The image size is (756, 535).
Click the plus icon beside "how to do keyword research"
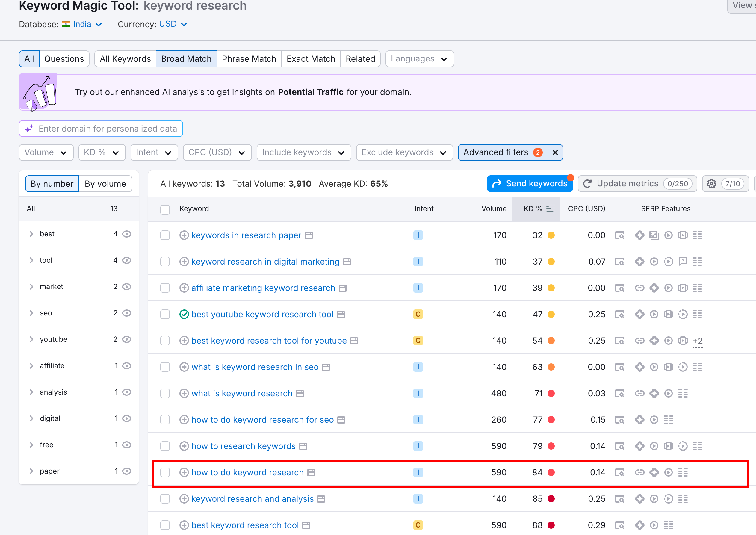point(185,472)
